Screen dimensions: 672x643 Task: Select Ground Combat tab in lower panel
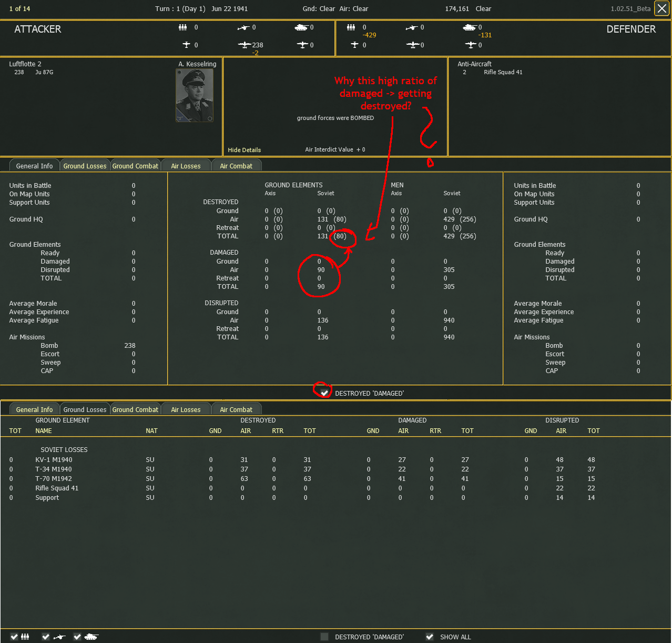tap(135, 409)
